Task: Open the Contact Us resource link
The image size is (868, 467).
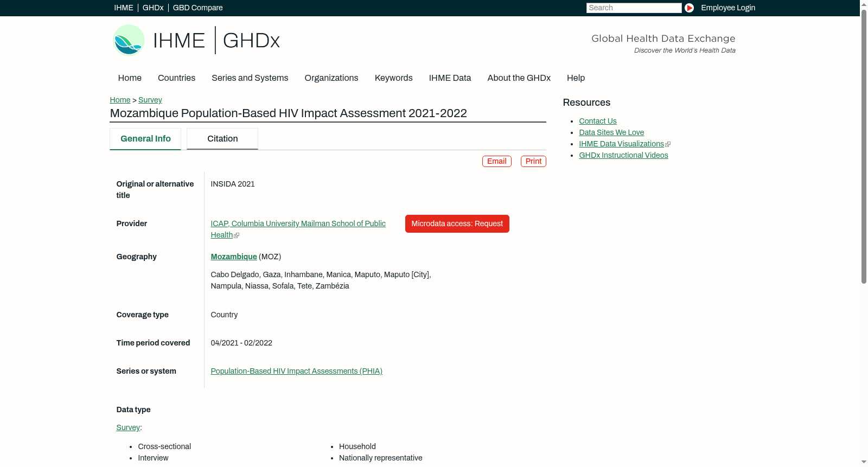Action: coord(598,121)
